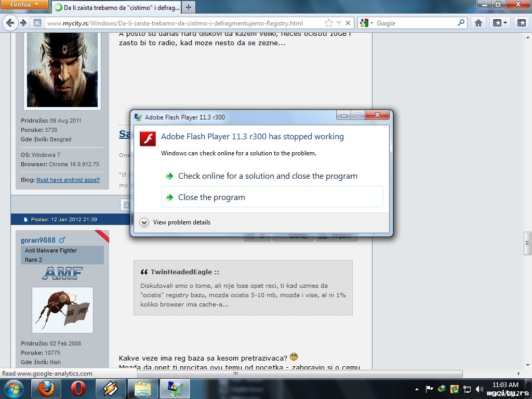
Task: Click the search magnifier icon
Action: (461, 23)
